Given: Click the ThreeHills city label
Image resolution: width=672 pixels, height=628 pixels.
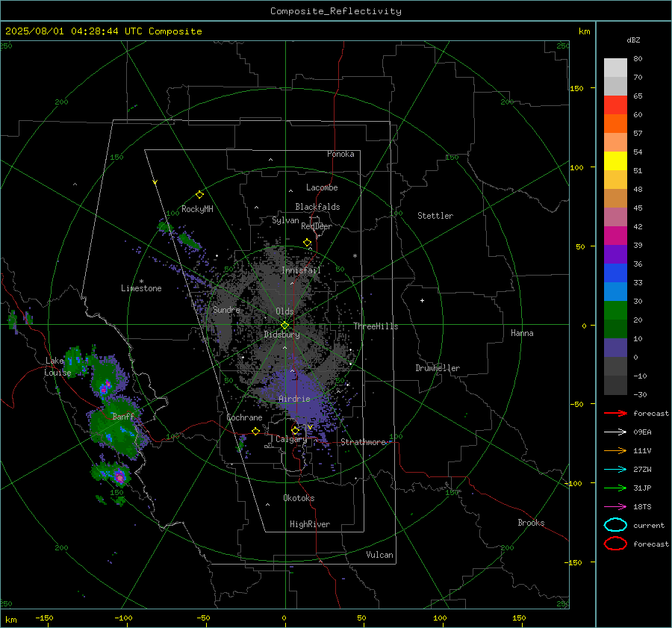Looking at the screenshot, I should click(x=376, y=326).
